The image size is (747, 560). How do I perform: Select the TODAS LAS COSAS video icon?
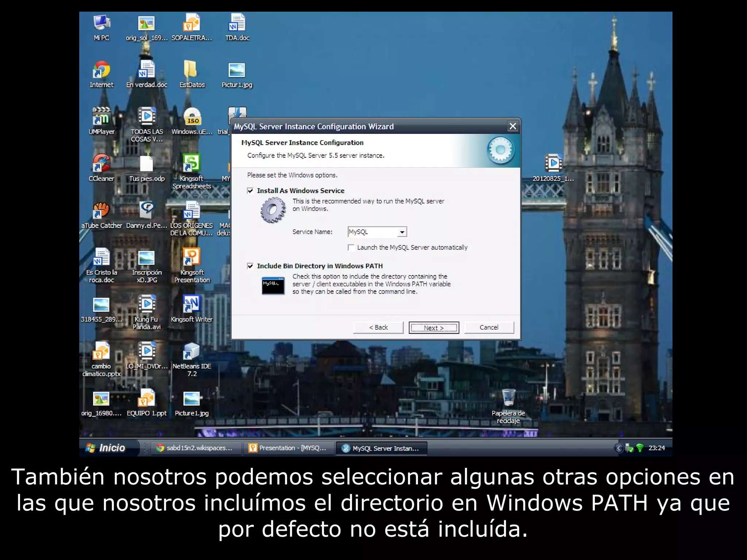[x=147, y=125]
